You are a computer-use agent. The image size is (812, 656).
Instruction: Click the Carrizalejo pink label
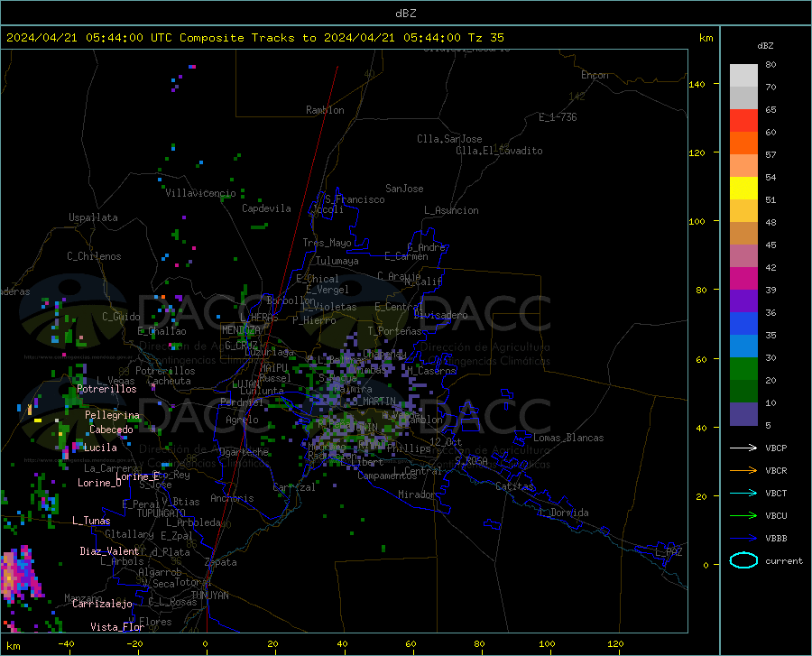point(102,604)
